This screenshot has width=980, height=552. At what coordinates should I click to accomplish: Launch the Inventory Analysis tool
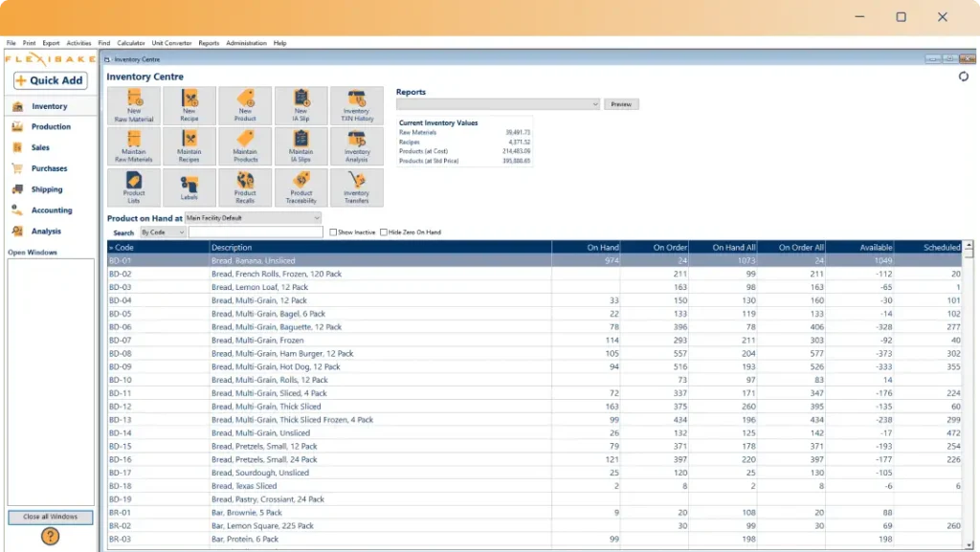(356, 145)
